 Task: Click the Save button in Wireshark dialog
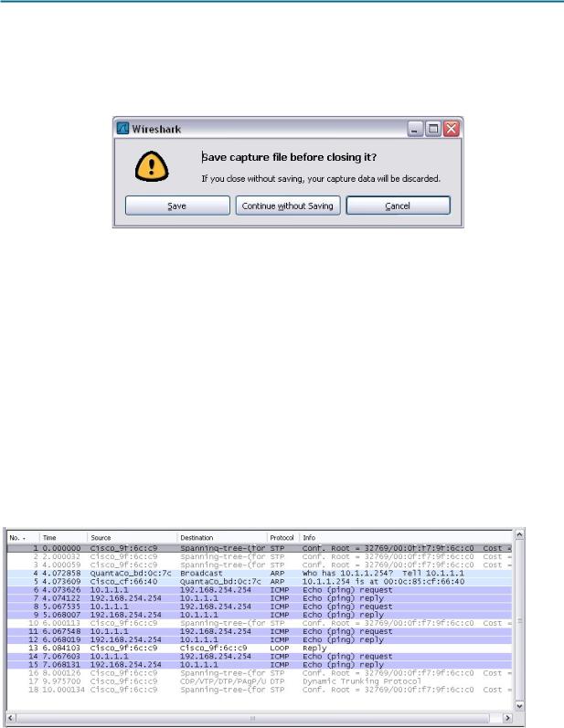[x=177, y=206]
